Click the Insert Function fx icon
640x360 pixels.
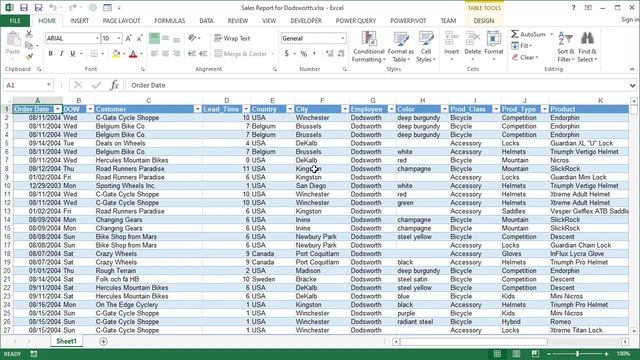pyautogui.click(x=114, y=85)
